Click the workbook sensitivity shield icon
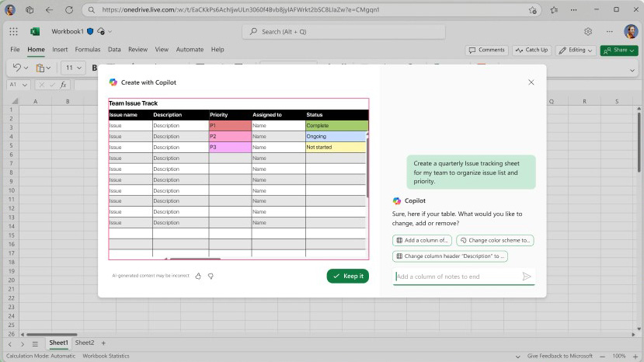 click(90, 31)
